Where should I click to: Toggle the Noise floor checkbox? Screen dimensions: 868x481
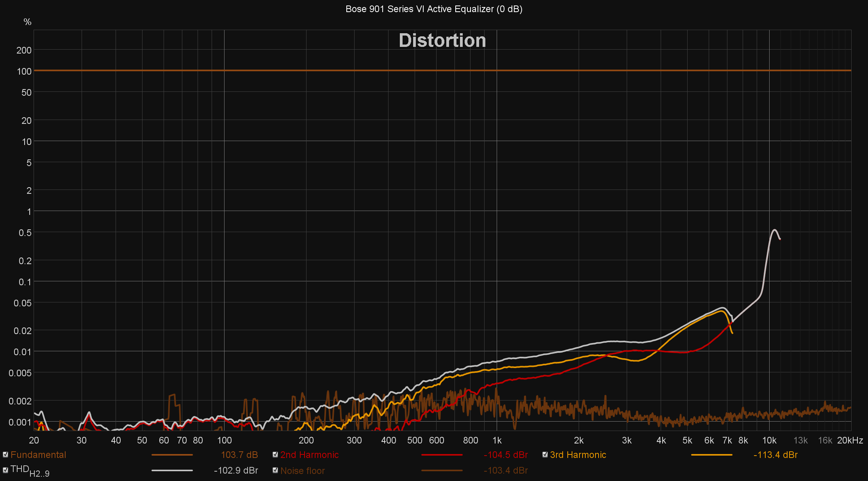click(275, 470)
